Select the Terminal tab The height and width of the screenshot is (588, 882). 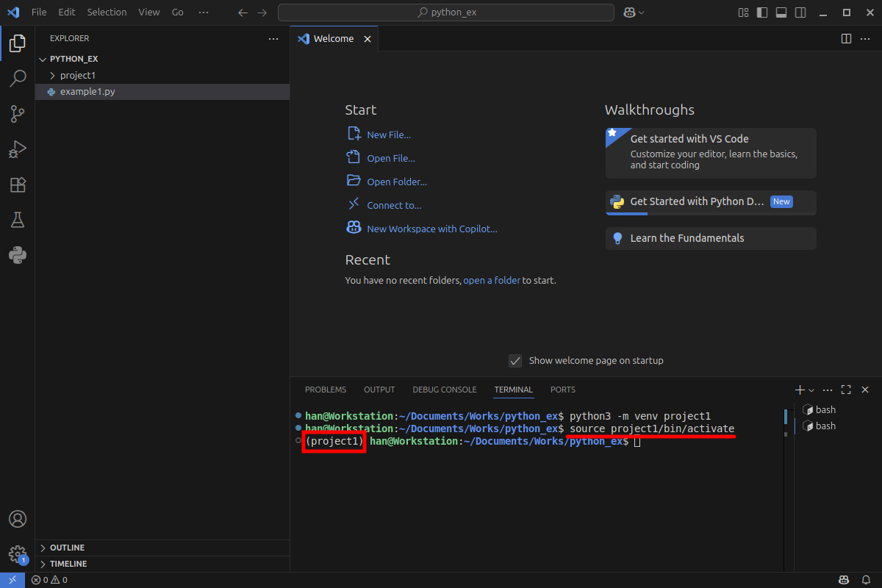point(514,390)
